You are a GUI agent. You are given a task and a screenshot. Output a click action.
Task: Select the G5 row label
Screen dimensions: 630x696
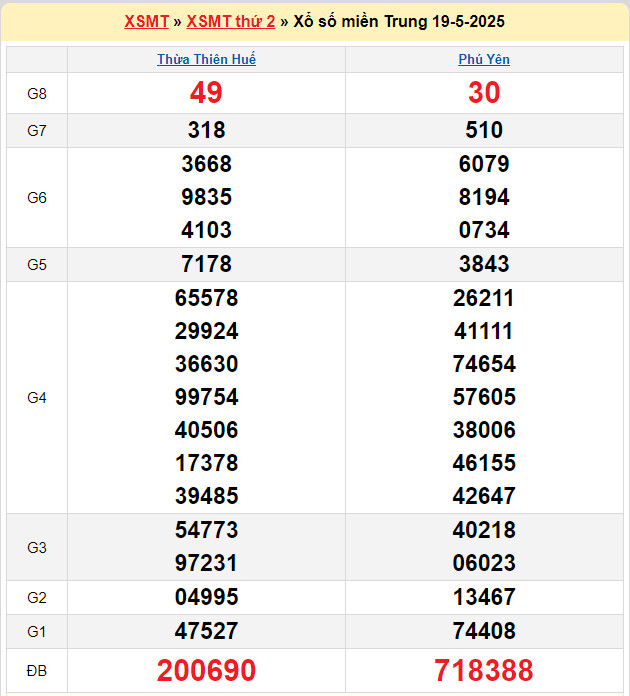point(37,265)
